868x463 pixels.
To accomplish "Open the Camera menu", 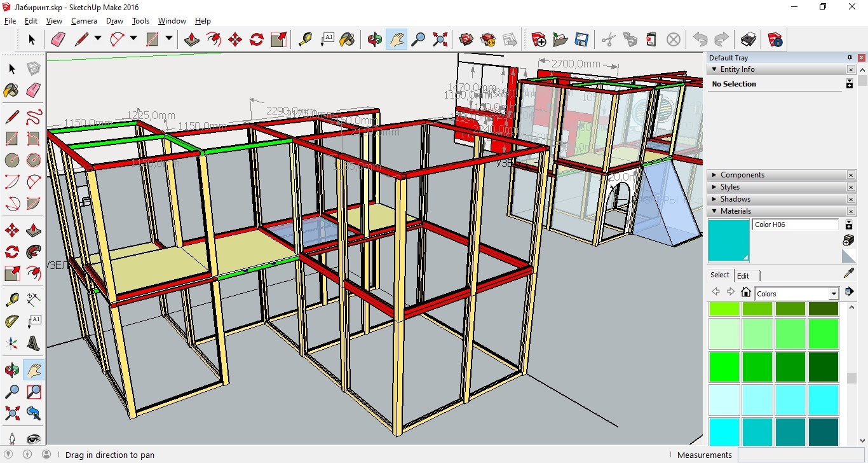I will 84,21.
